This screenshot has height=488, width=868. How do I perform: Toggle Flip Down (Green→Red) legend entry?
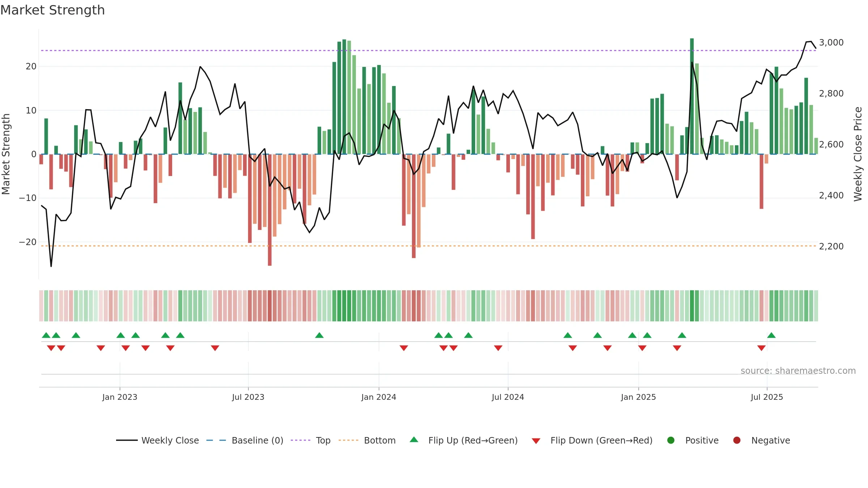592,440
